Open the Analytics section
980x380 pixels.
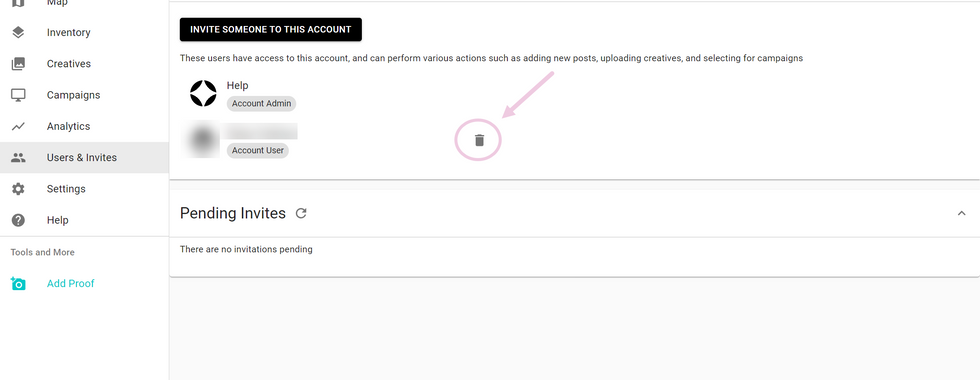84,126
